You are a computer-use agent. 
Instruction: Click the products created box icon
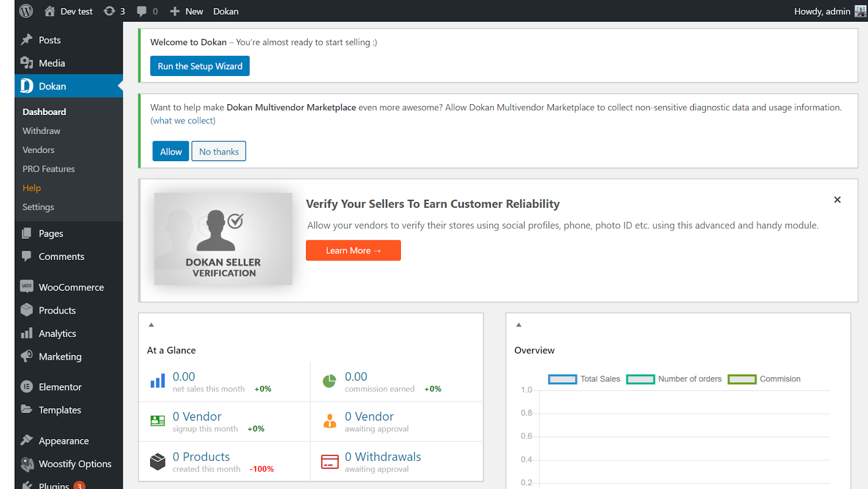tap(157, 461)
